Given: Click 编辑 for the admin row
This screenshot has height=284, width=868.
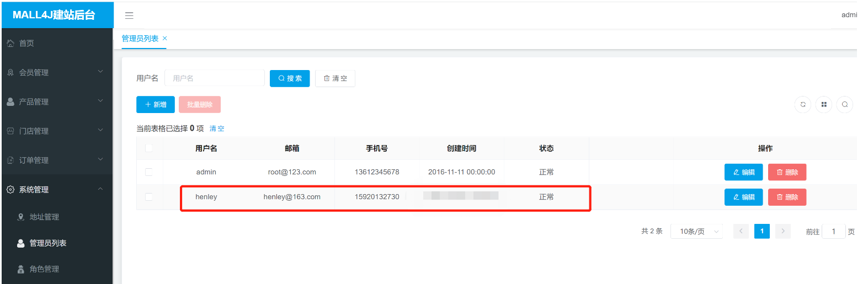Looking at the screenshot, I should [x=743, y=172].
